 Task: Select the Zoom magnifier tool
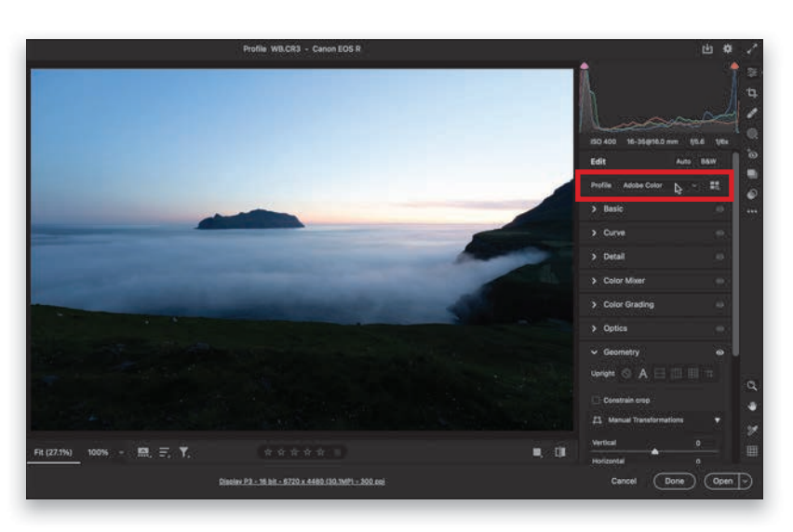tap(752, 385)
